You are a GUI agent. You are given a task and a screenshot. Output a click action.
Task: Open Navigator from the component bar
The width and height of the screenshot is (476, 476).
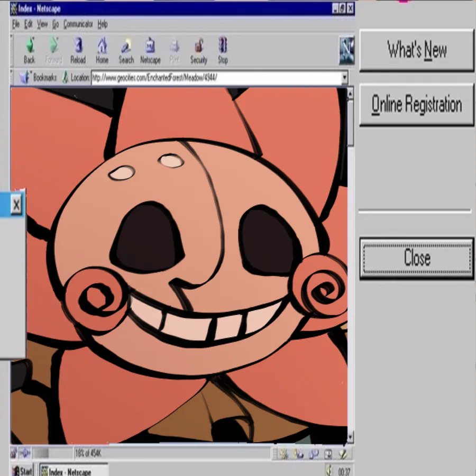tap(284, 454)
